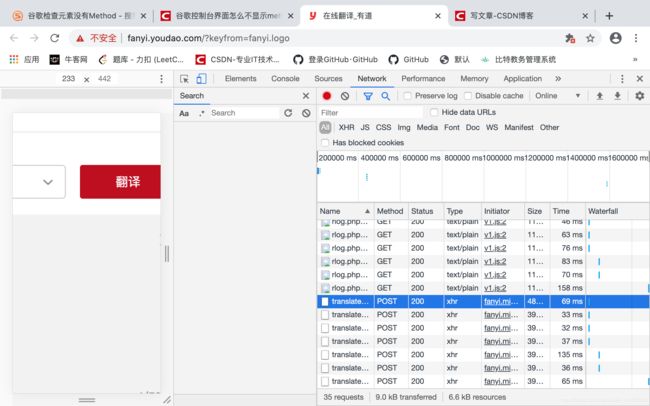This screenshot has height=406, width=650.
Task: Open the Online throttling dropdown
Action: [558, 96]
